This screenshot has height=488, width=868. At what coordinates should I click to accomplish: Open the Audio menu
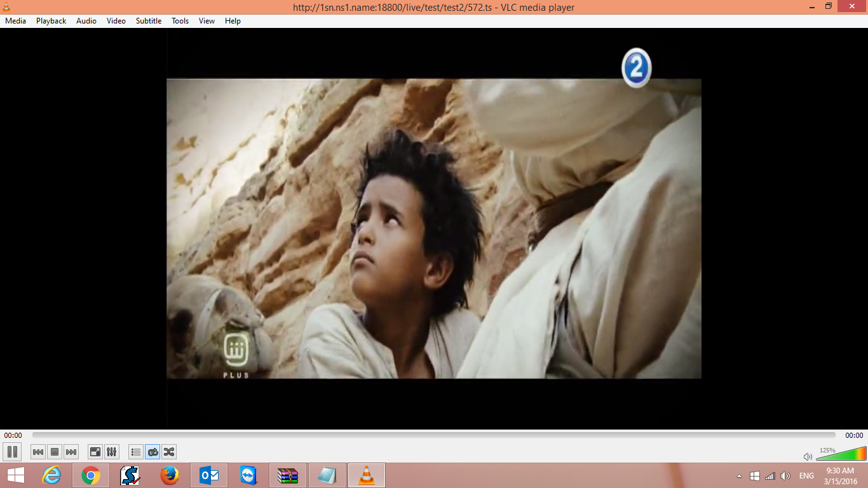pos(86,21)
